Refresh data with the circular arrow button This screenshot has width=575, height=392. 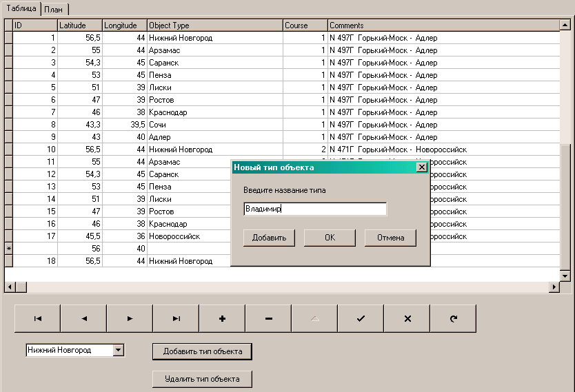click(x=453, y=318)
